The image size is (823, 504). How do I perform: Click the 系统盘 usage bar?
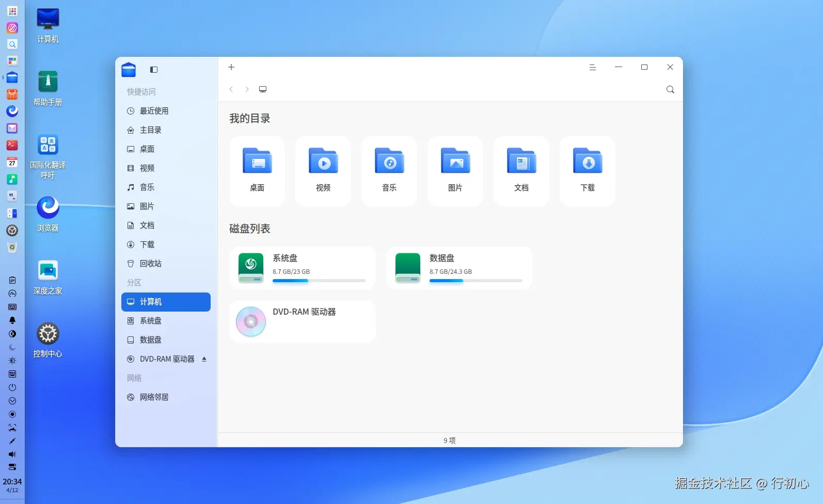click(x=319, y=281)
